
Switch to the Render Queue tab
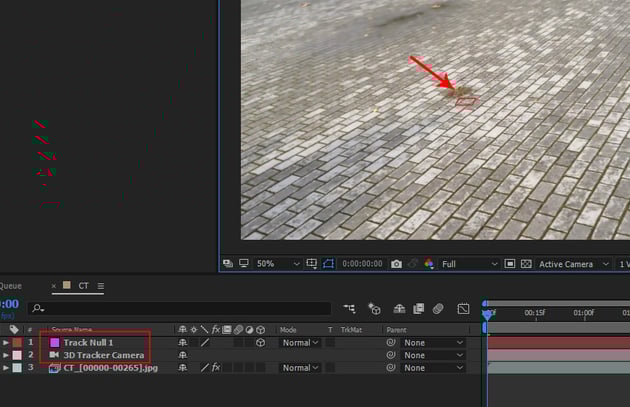(x=11, y=286)
